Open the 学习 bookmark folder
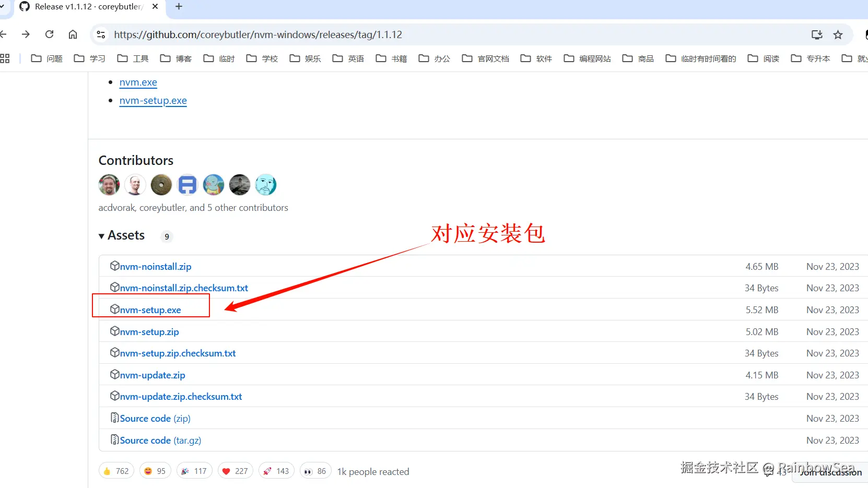 click(90, 58)
